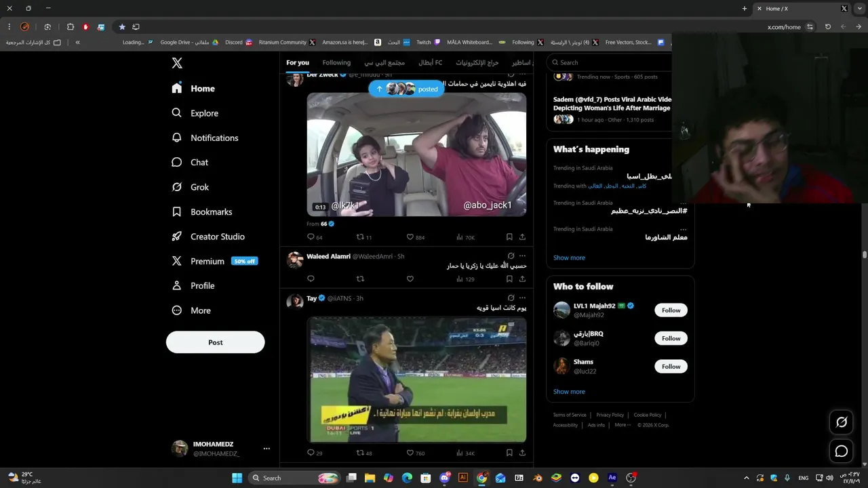The image size is (868, 488).
Task: Open Blender from the taskbar
Action: [x=538, y=478]
